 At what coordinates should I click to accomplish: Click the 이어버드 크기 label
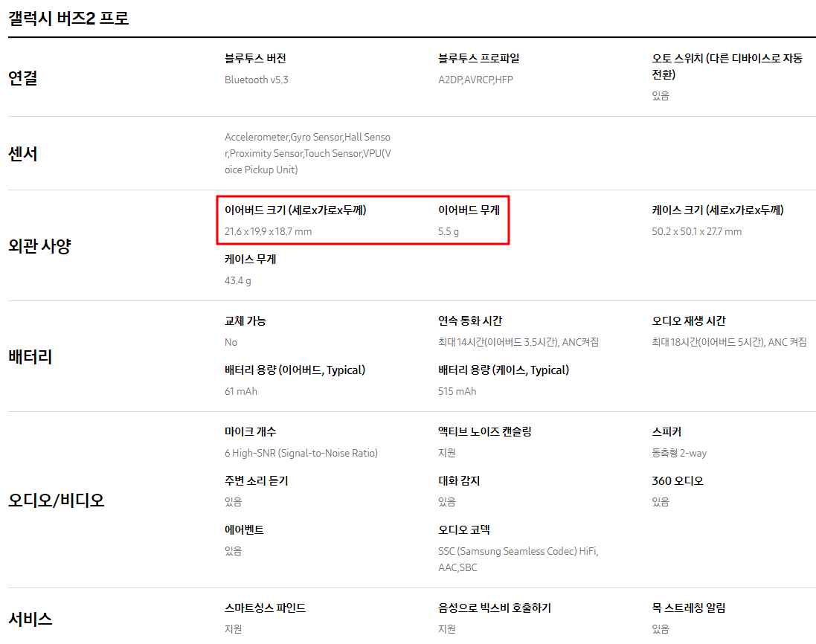[x=295, y=210]
